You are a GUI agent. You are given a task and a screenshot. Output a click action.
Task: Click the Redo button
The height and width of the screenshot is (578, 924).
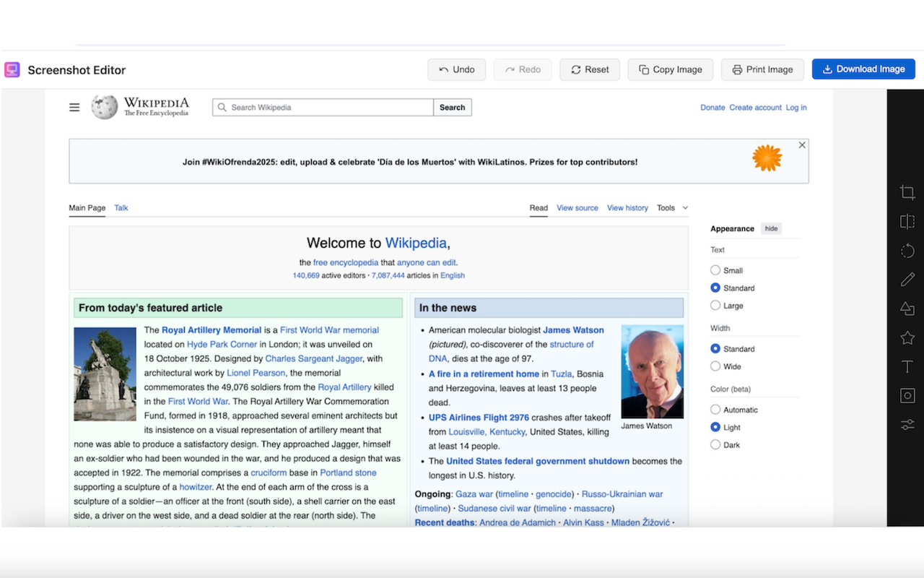pyautogui.click(x=523, y=69)
